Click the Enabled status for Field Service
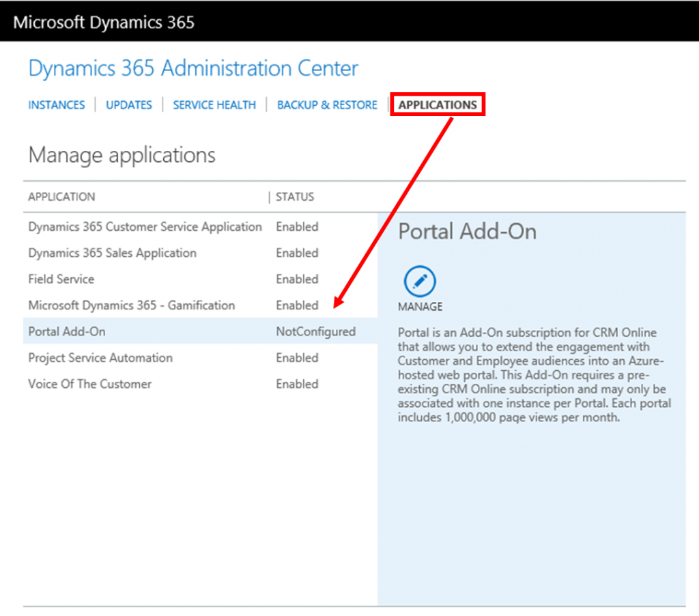This screenshot has width=699, height=616. 297,279
